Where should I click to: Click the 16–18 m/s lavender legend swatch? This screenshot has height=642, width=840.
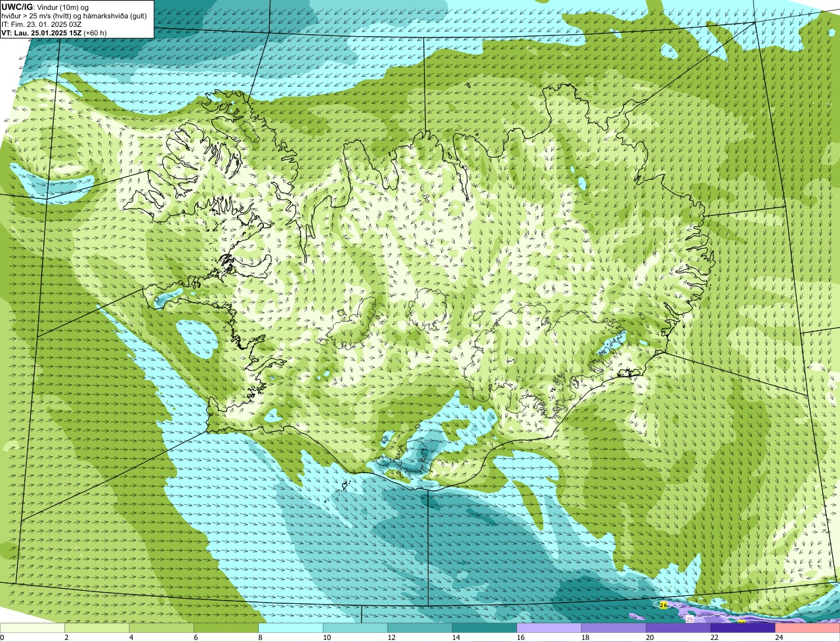(549, 628)
